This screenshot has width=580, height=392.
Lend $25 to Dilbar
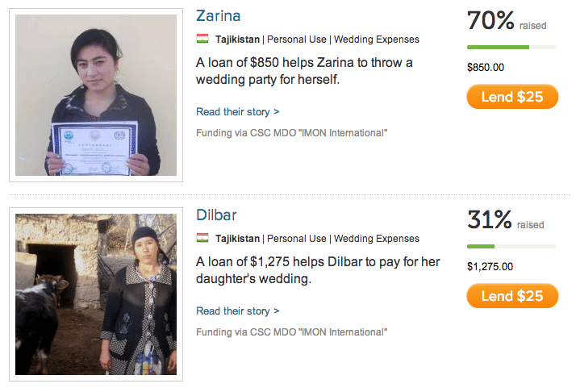512,296
